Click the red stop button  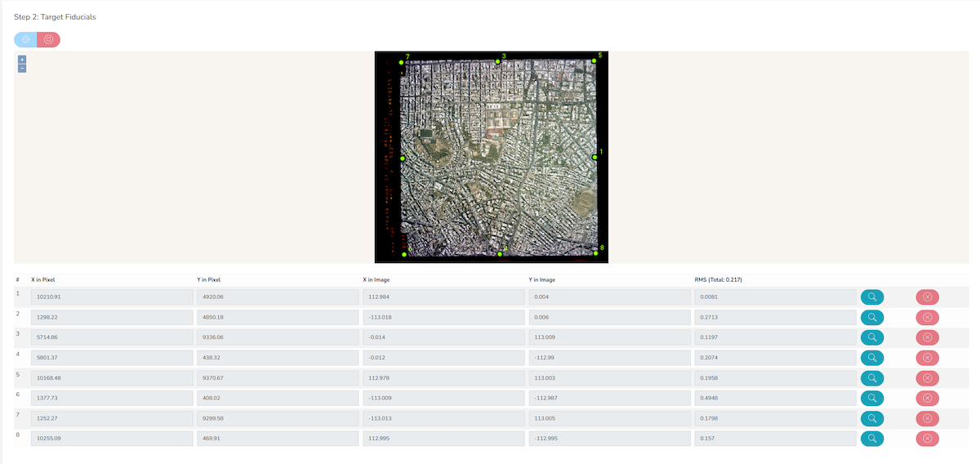pos(48,39)
